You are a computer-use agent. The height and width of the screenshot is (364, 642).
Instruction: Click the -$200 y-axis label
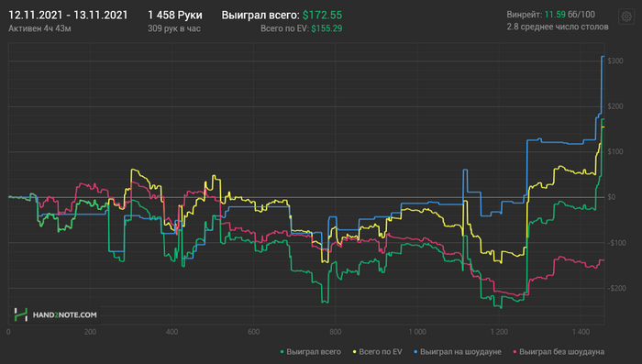616,289
